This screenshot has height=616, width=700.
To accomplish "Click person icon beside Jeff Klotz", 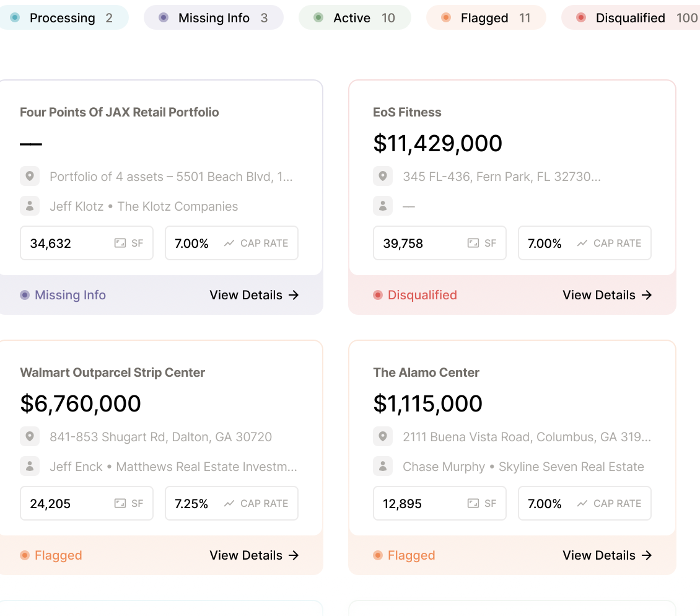I will (x=30, y=206).
